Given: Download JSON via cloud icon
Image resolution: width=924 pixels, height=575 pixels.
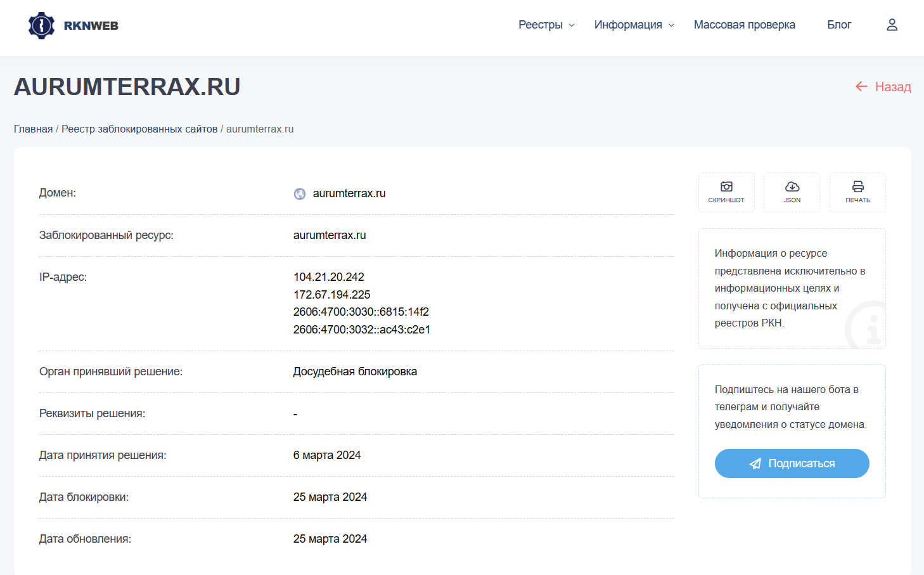Looking at the screenshot, I should pos(792,186).
